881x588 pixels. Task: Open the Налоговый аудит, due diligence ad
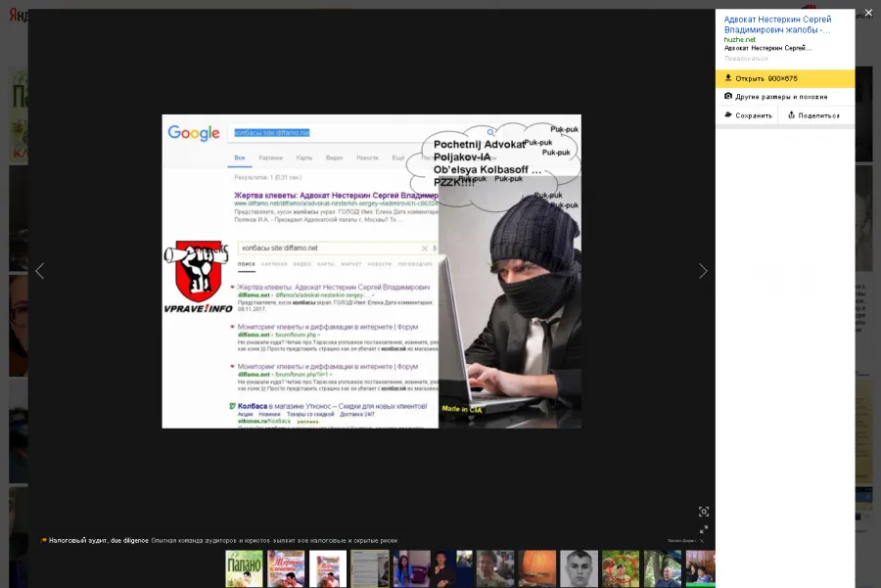click(x=98, y=540)
